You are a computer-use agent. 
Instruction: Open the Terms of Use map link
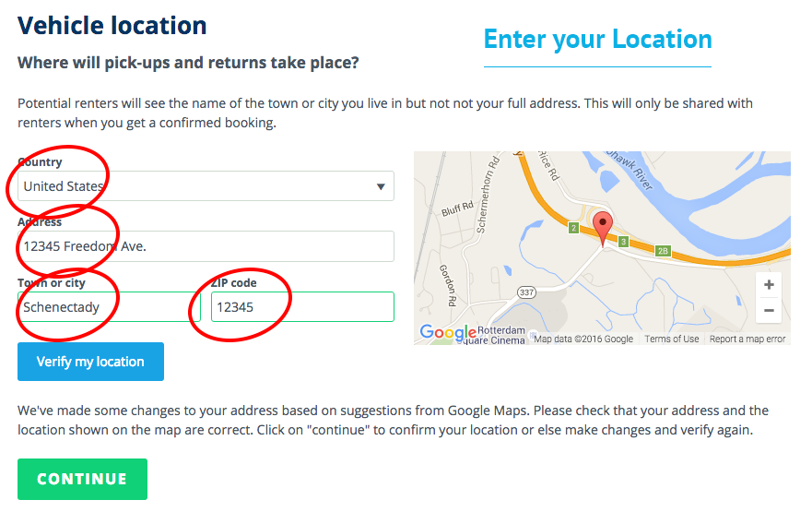coord(672,339)
